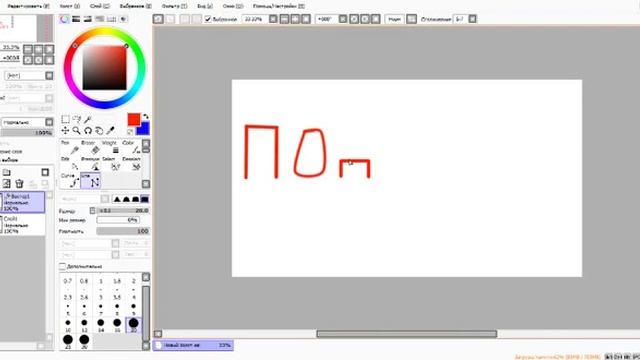
Task: Toggle the scratchpad panel
Action: tap(123, 19)
